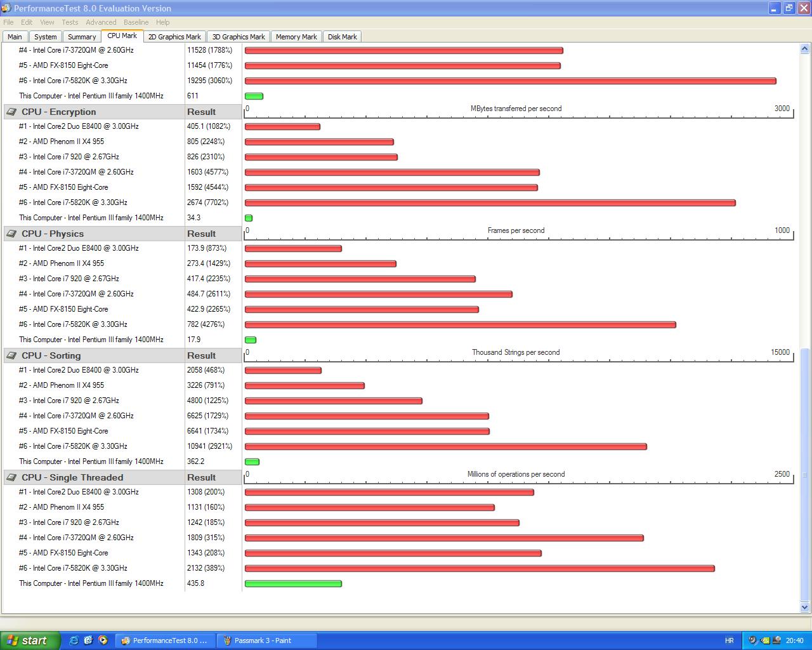Image resolution: width=812 pixels, height=650 pixels.
Task: Open the Advanced menu
Action: 101,22
